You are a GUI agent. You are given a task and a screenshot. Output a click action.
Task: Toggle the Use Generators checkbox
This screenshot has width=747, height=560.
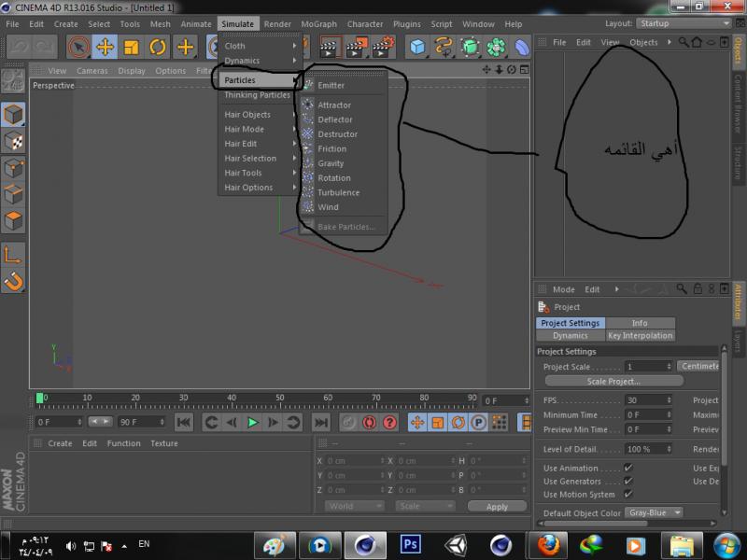[627, 481]
